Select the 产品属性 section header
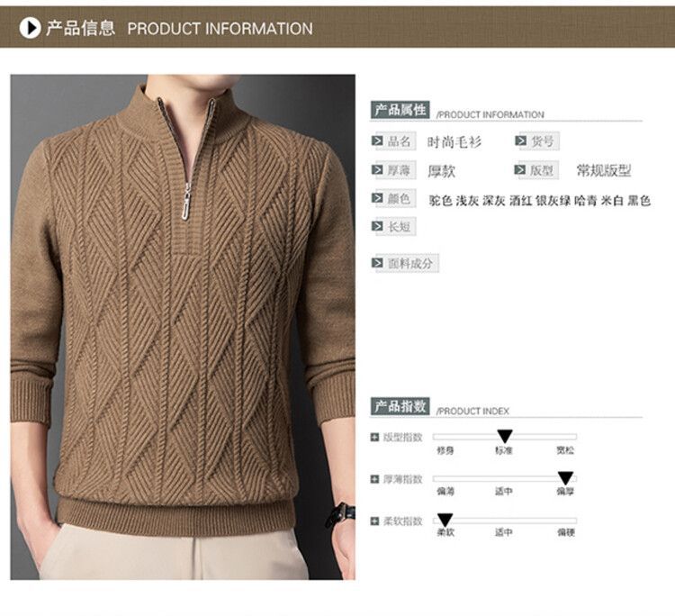 coord(400,110)
